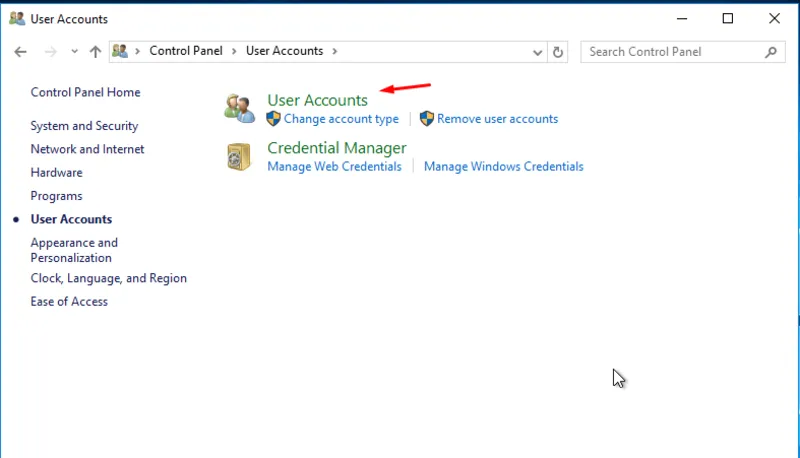Click the Up arrow navigation button
The height and width of the screenshot is (458, 800).
(x=95, y=52)
